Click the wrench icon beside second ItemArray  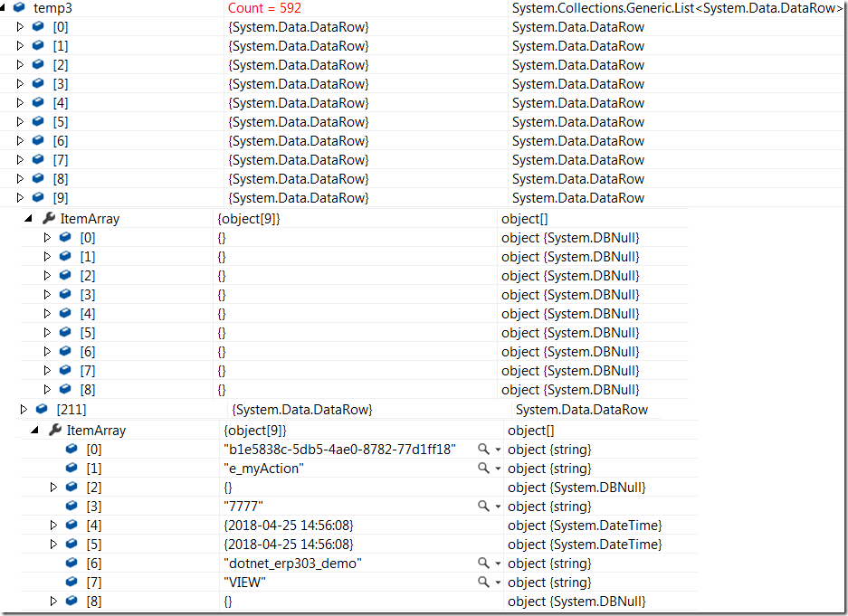coord(54,430)
